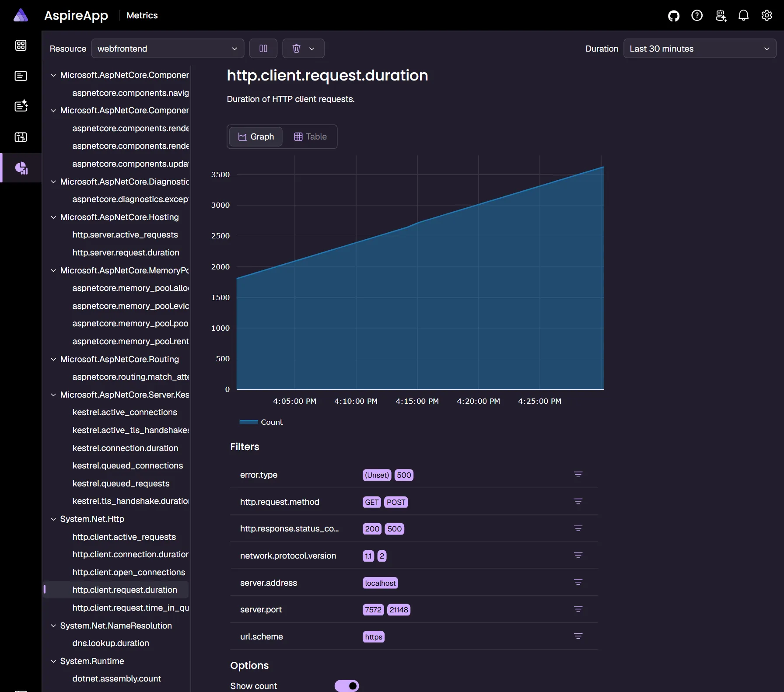Switch to the Table view tab

(310, 136)
